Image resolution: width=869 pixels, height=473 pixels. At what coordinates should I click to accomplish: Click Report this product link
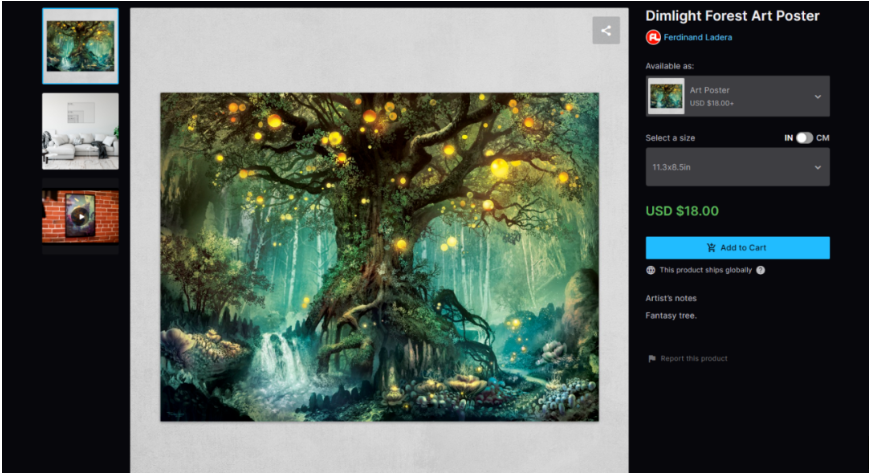point(694,358)
